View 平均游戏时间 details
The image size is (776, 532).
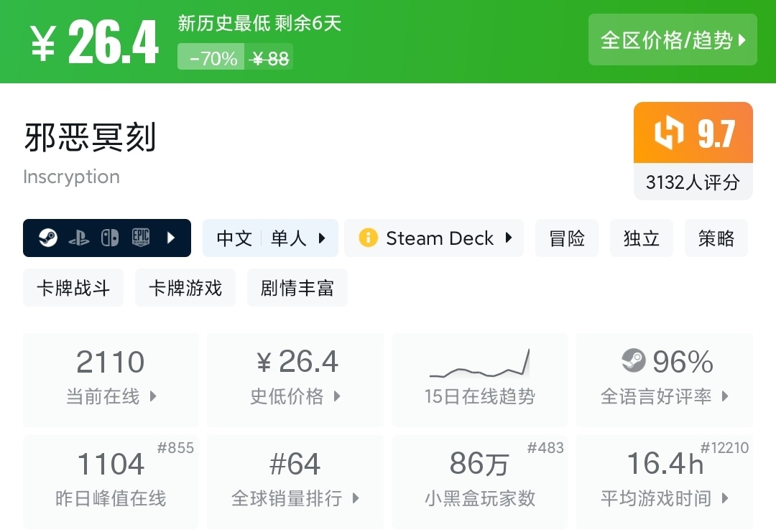665,481
